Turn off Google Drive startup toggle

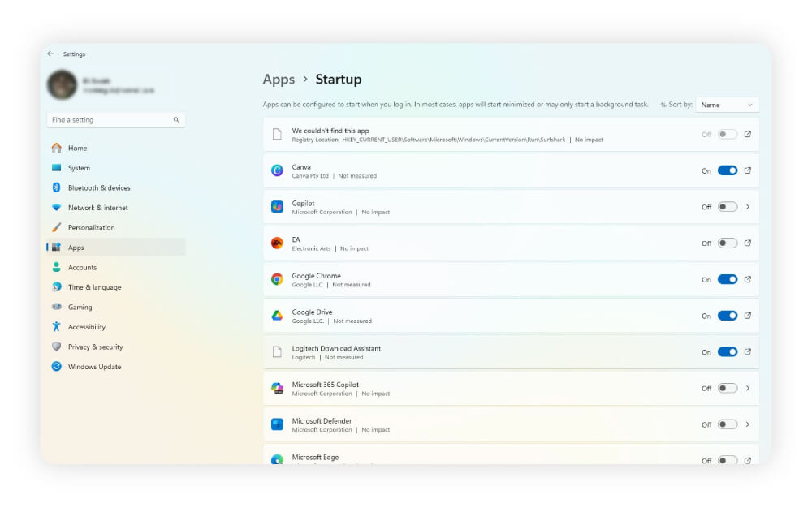pos(727,316)
